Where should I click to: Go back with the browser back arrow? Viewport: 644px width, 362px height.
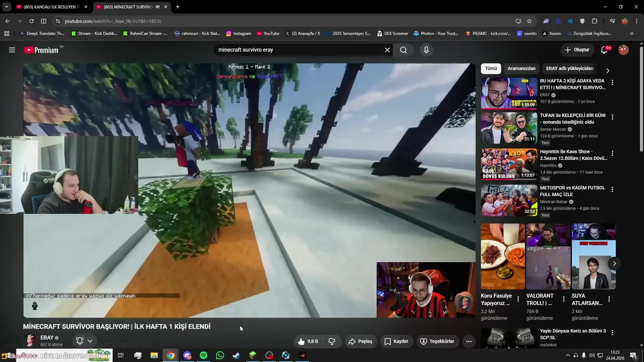coord(7,21)
